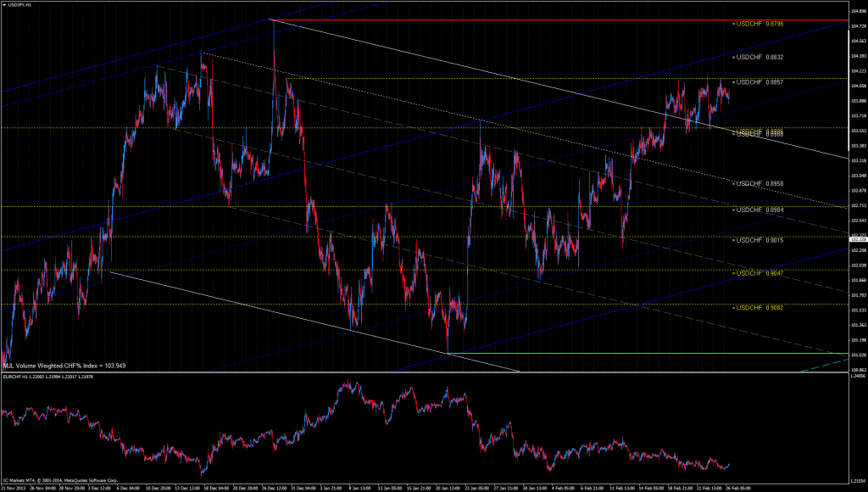
Task: Click sub-window scale value 1.24055
Action: click(x=859, y=376)
